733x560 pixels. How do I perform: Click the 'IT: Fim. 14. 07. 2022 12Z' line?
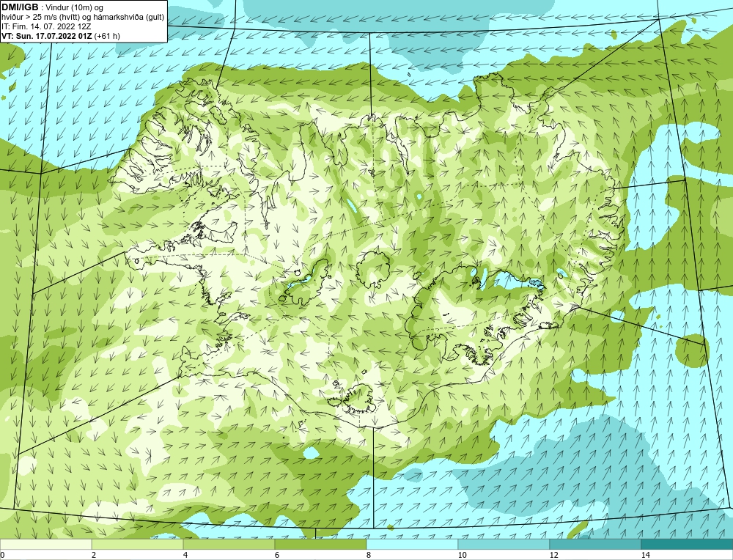[x=46, y=26]
